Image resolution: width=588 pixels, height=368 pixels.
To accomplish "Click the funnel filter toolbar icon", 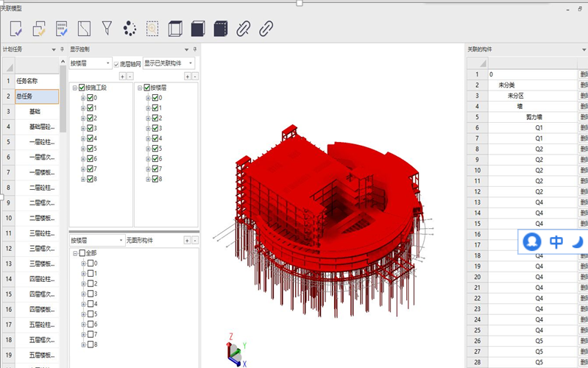I will tap(107, 28).
